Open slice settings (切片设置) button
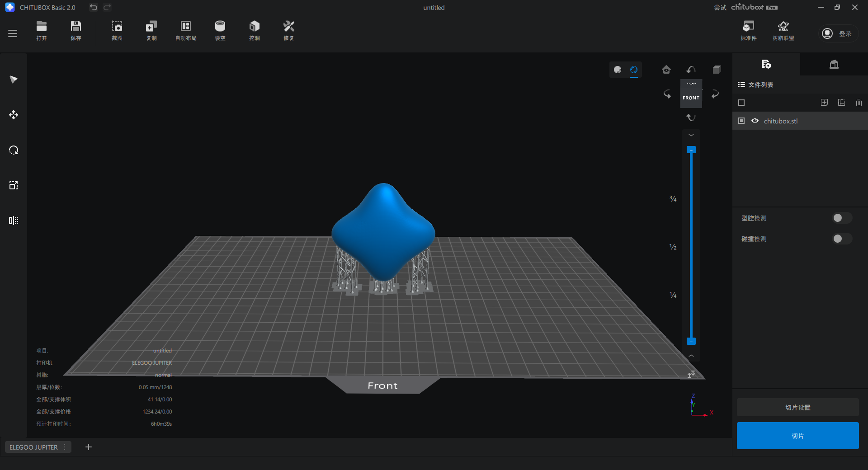868x470 pixels. click(798, 407)
